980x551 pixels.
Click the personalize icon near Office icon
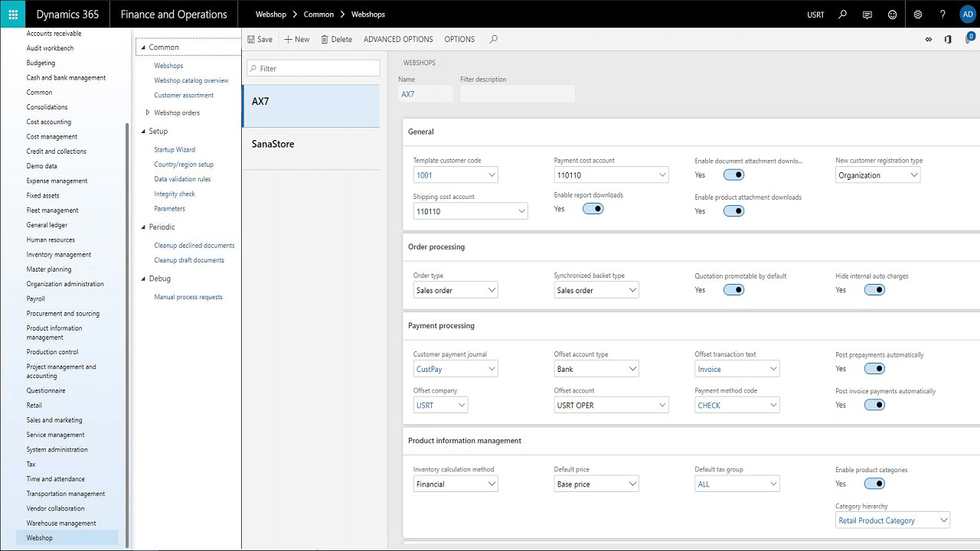tap(929, 39)
